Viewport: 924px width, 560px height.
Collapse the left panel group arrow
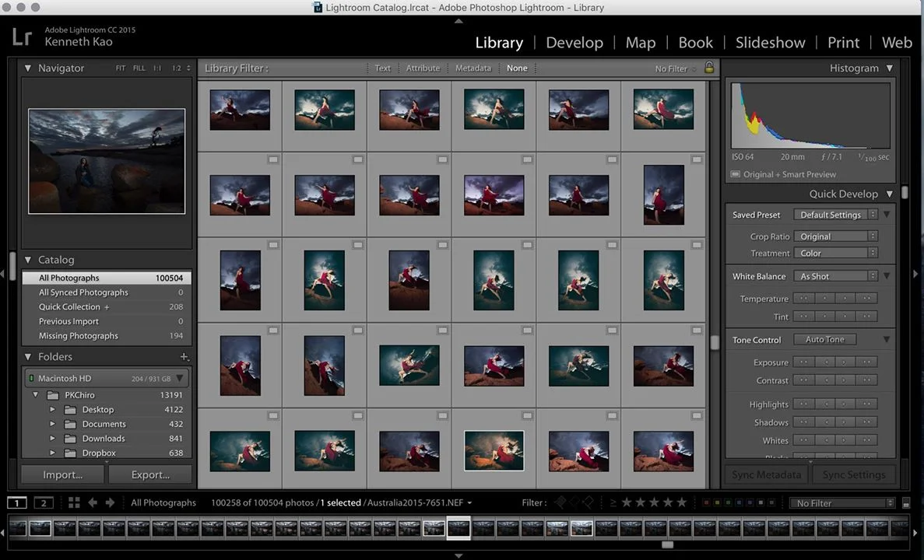point(3,274)
